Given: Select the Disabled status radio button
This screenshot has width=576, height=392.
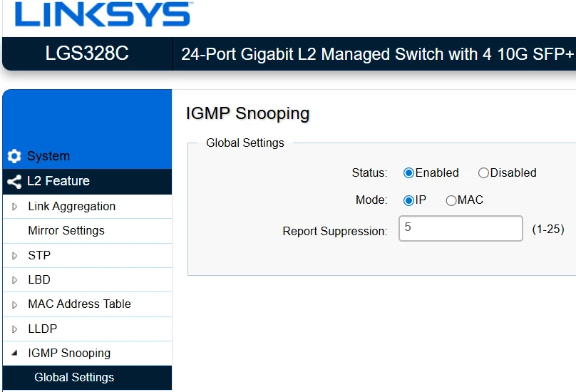Looking at the screenshot, I should [x=483, y=173].
